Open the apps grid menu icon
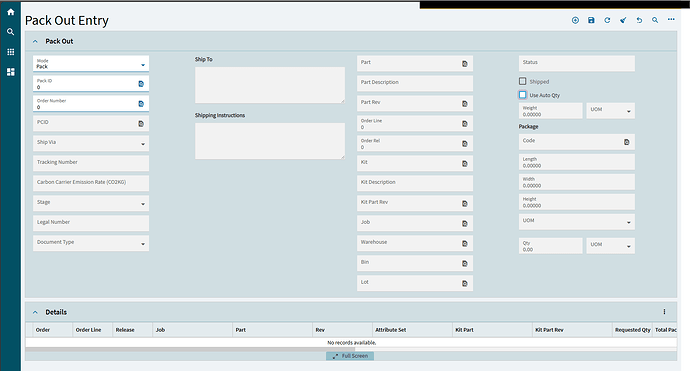 [x=11, y=52]
